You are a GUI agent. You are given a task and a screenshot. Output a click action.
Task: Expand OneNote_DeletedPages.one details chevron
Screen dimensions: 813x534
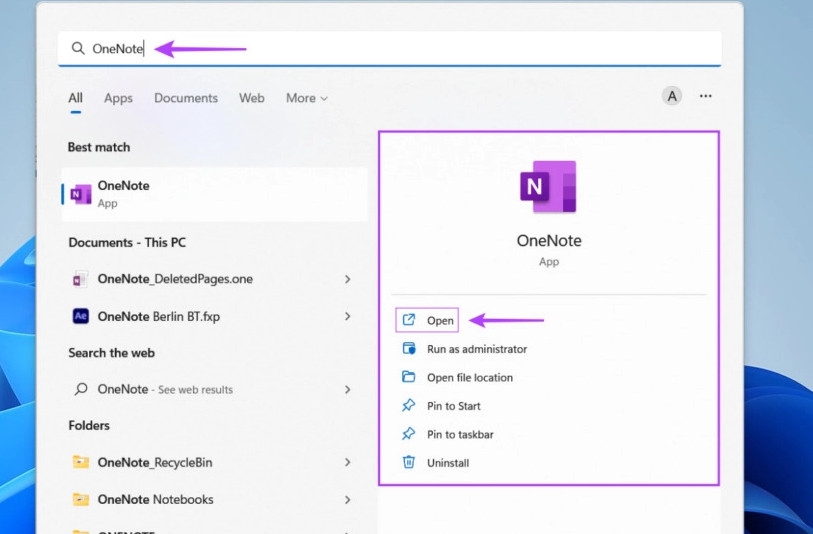(x=347, y=279)
